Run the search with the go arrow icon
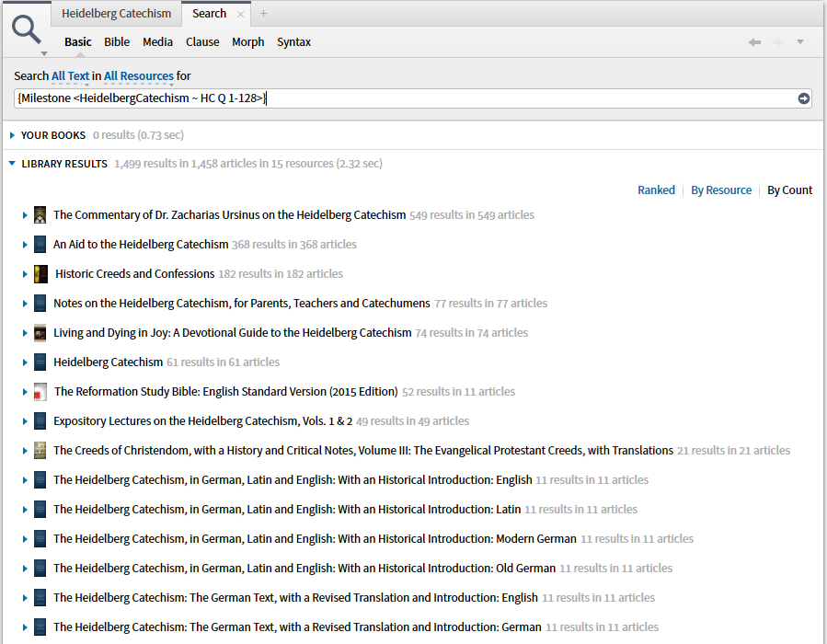This screenshot has height=644, width=827. 804,98
